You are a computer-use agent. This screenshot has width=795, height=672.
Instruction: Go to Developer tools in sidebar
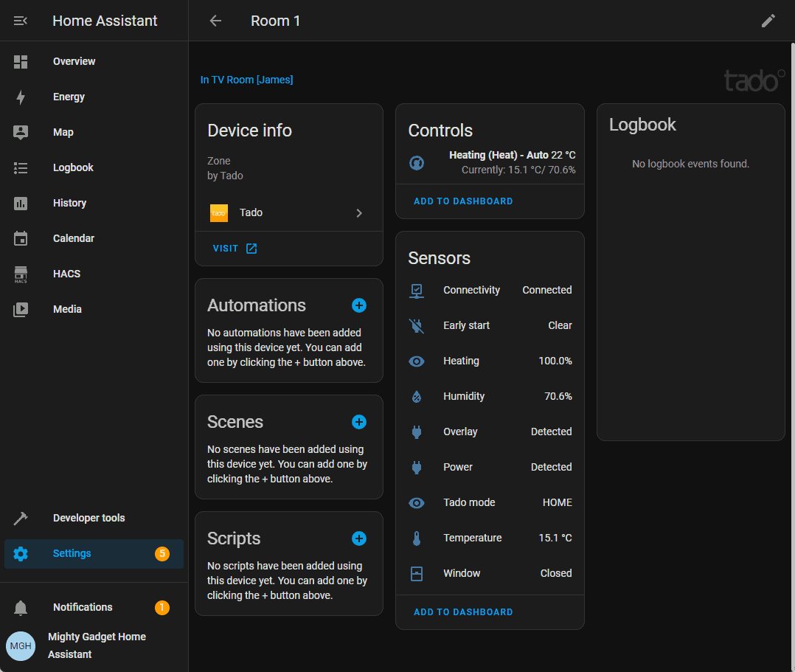[88, 518]
